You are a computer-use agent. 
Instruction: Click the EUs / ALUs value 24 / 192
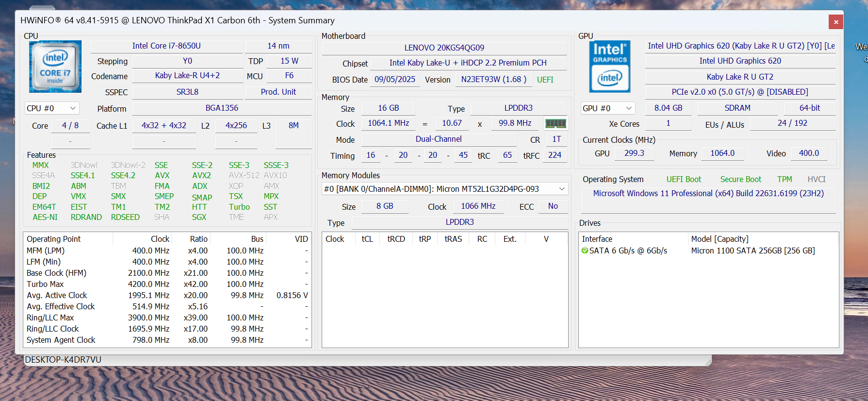click(793, 123)
